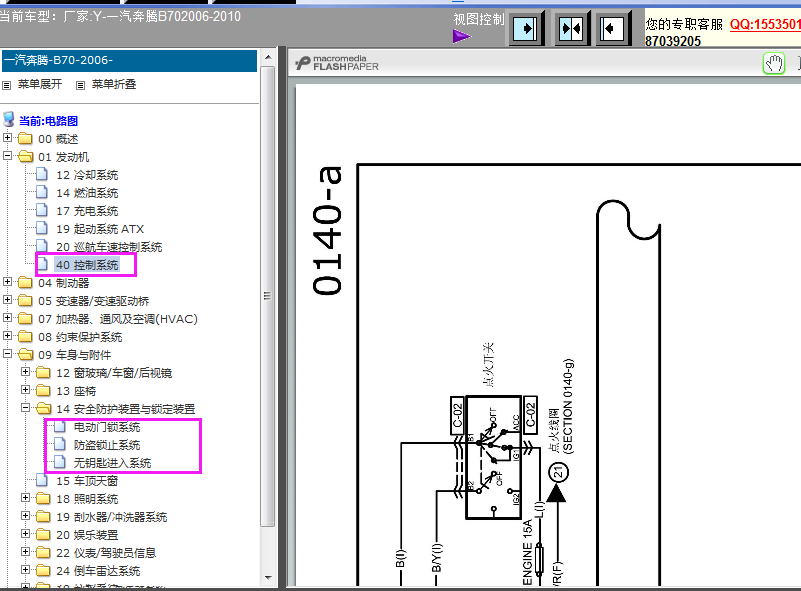
Task: Expand the 04 制动器 node
Action: coord(7,281)
